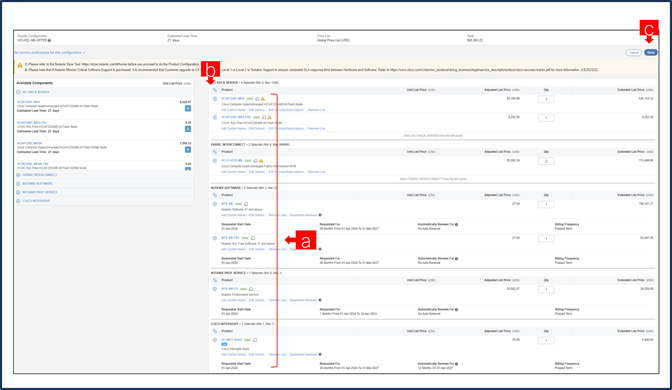Screen dimensions: 672x390
Task: Add HCIAF220C-M6SN from available components
Action: (x=188, y=150)
